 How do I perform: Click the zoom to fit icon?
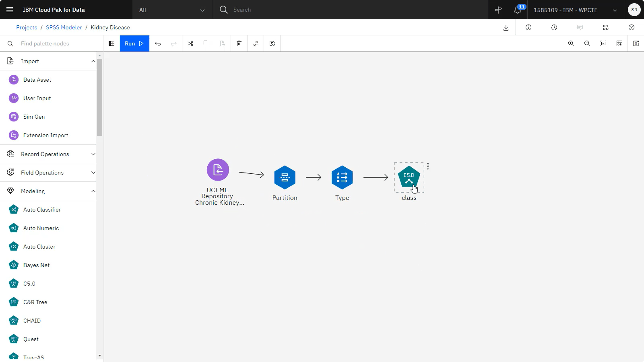click(603, 43)
